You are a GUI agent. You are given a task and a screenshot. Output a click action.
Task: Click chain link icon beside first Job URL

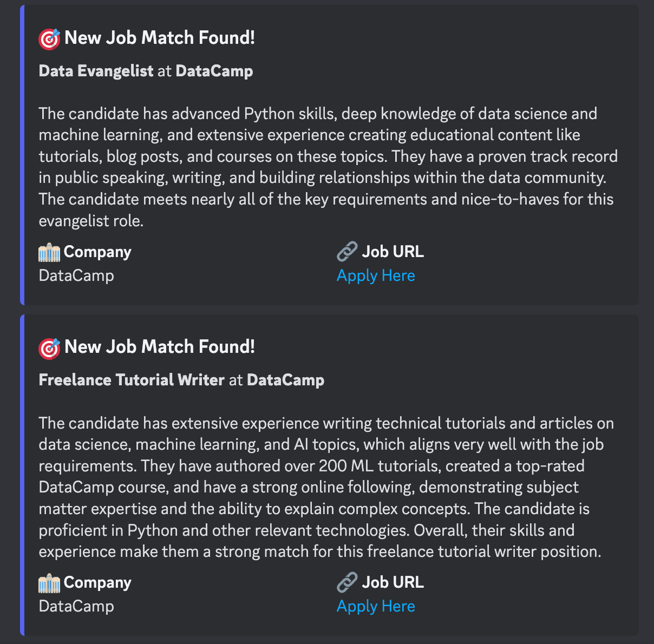click(x=347, y=252)
